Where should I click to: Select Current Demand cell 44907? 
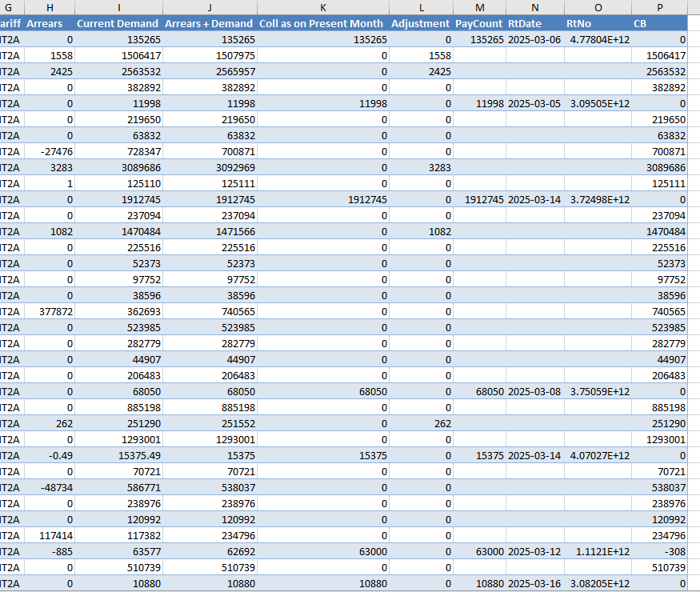coord(118,360)
